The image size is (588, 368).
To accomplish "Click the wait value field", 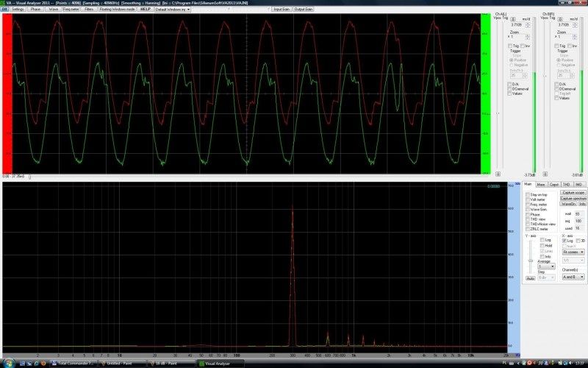I will click(579, 213).
